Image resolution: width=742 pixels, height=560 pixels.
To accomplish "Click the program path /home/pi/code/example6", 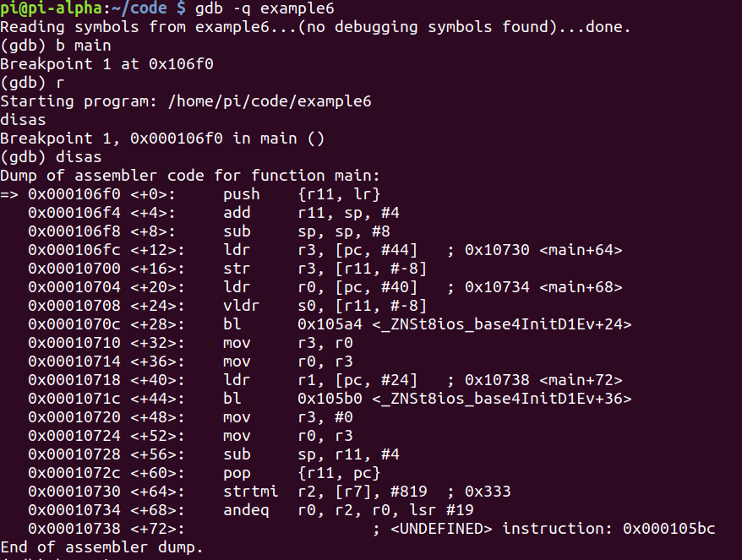I will pos(270,101).
